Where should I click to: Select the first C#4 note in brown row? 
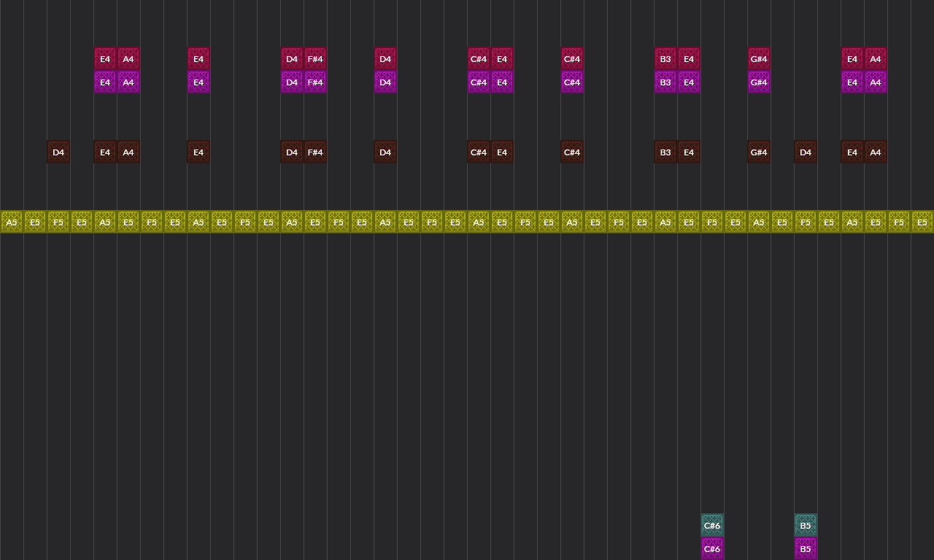[479, 152]
